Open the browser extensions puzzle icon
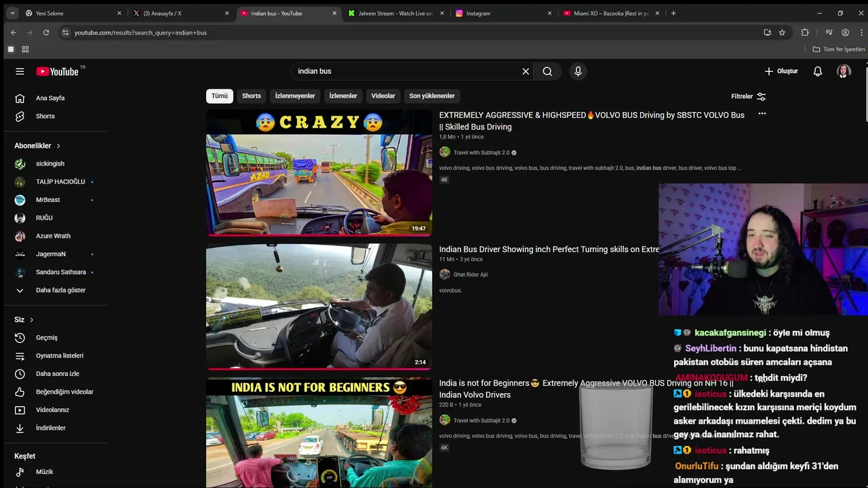 pyautogui.click(x=805, y=33)
